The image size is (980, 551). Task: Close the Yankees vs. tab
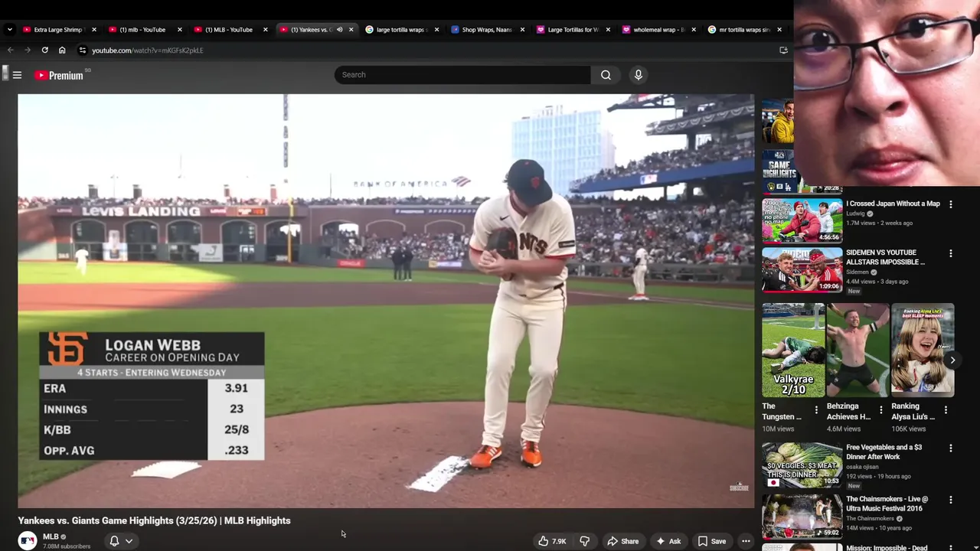(x=351, y=30)
